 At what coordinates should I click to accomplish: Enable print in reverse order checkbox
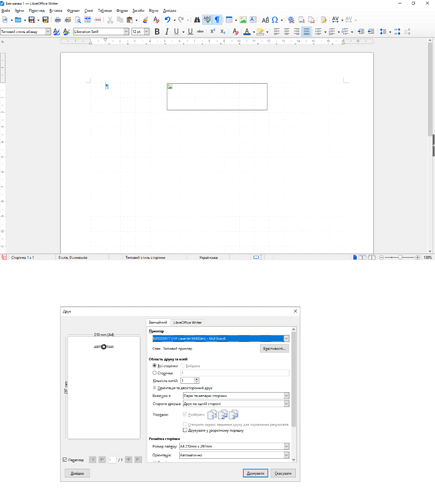tap(185, 430)
